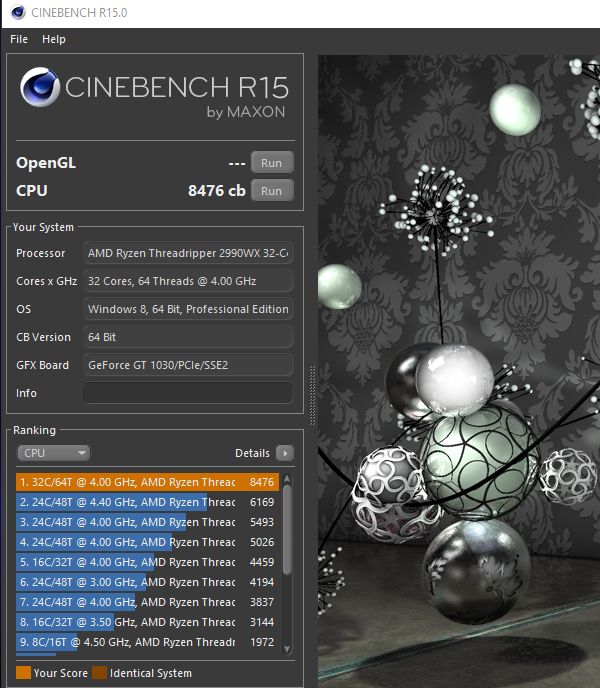This screenshot has height=688, width=600.
Task: Click the Identical System brown legend swatch
Action: click(99, 673)
